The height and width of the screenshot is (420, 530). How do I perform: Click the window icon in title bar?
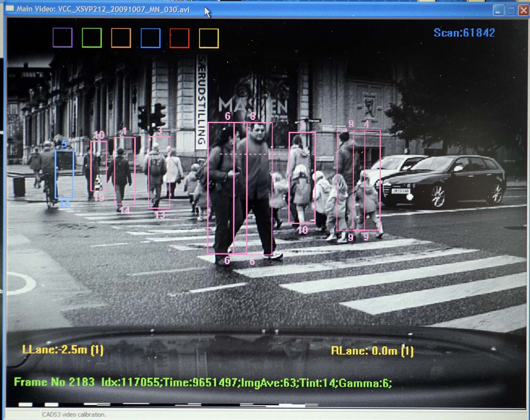[10, 9]
